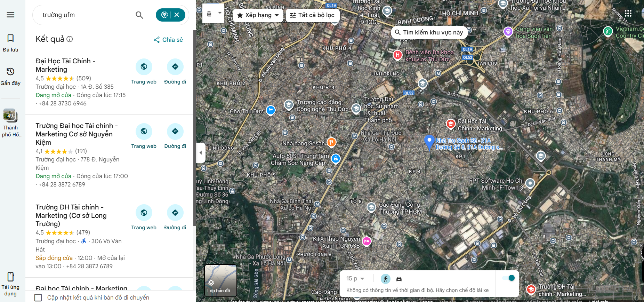Click the Auto 60S car service marker
The width and height of the screenshot is (644, 302).
click(336, 159)
